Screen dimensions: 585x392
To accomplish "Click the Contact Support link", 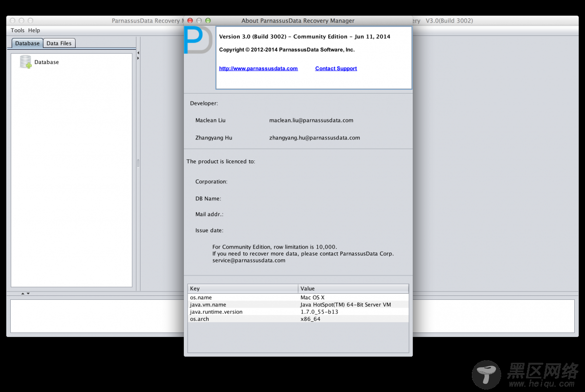I will (x=336, y=68).
